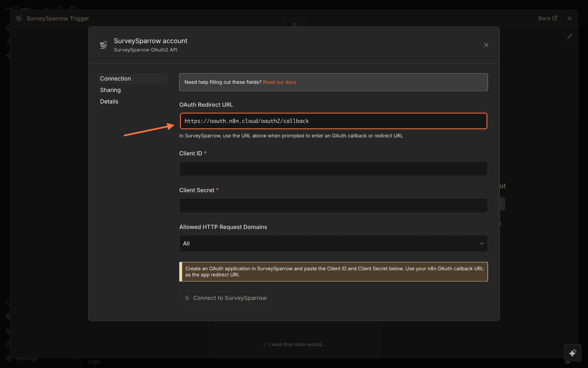The width and height of the screenshot is (588, 368).
Task: Click the SurveySparrow logo in dialog header
Action: pos(104,45)
